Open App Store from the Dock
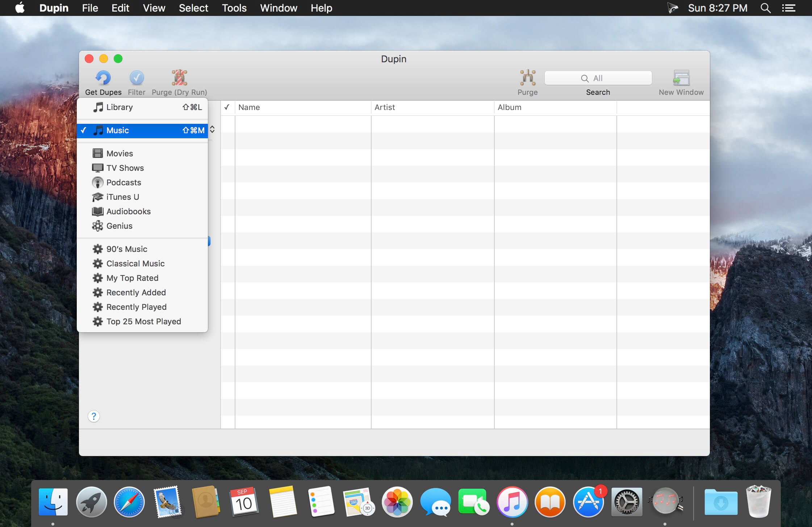Image resolution: width=812 pixels, height=527 pixels. (x=589, y=502)
